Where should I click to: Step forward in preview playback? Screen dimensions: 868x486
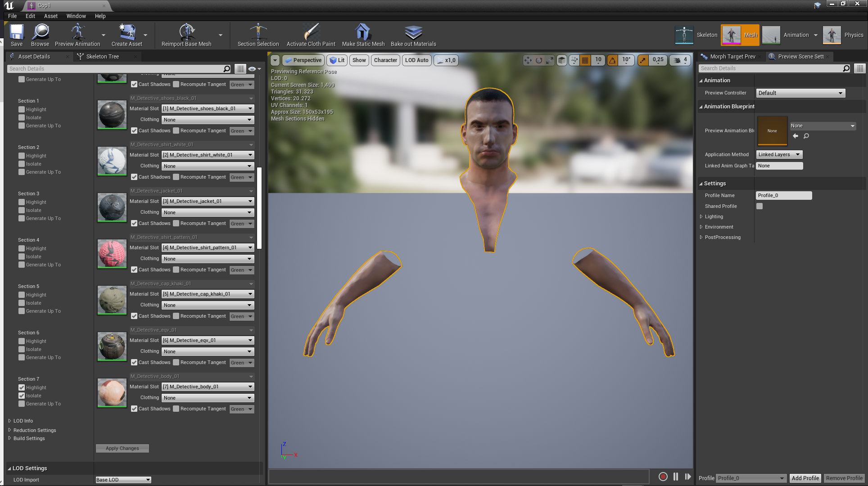(688, 477)
